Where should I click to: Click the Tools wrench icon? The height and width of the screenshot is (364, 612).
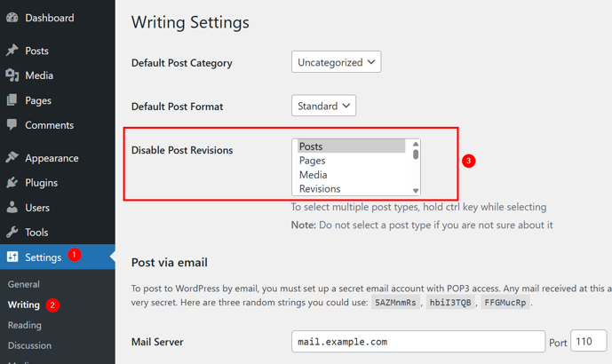12,232
